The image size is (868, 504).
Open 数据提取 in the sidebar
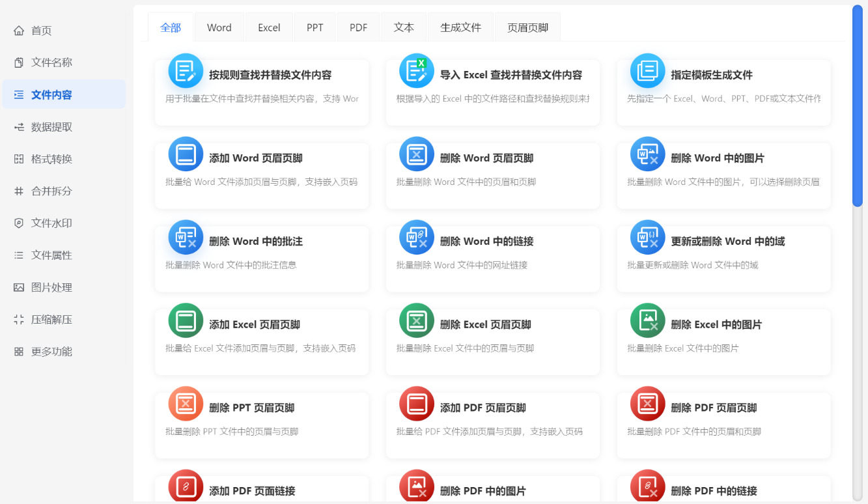click(64, 127)
